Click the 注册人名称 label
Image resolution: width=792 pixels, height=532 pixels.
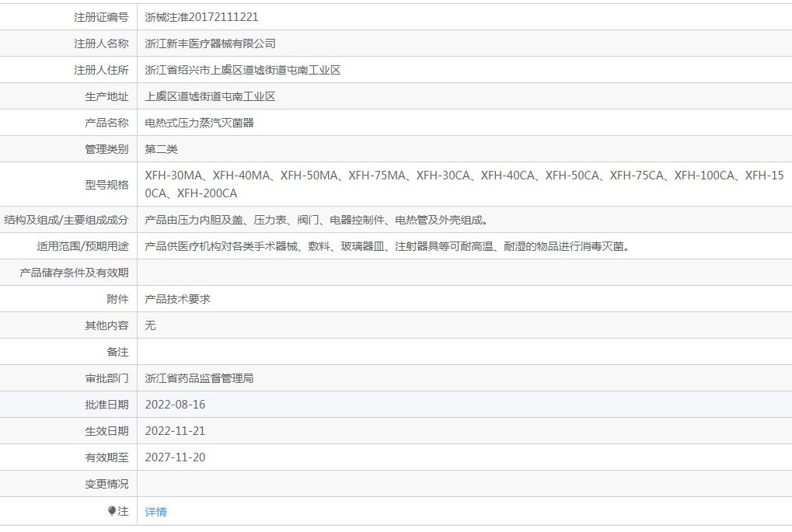coord(101,43)
